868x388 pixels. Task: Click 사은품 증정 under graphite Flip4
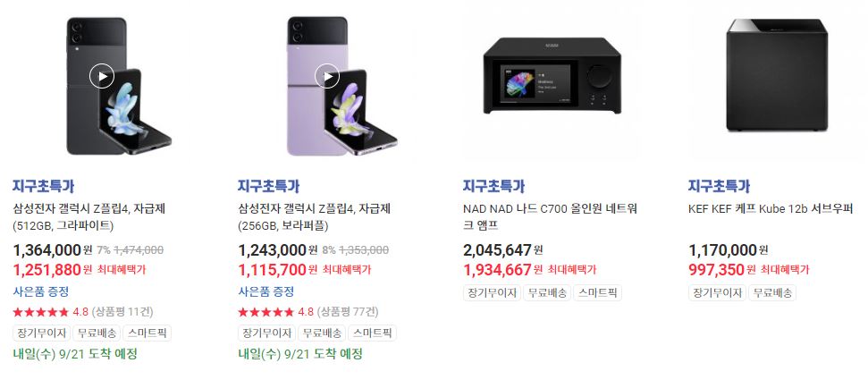(x=40, y=291)
